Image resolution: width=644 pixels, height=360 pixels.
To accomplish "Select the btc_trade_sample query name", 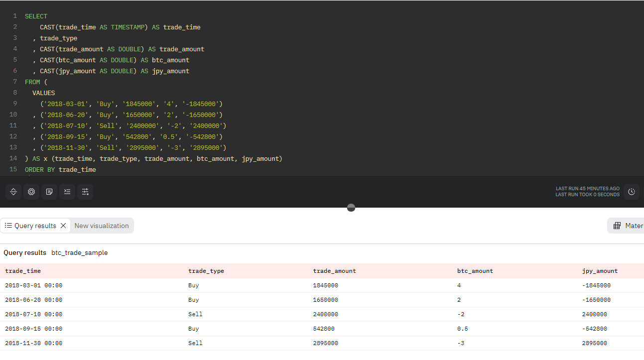I will (80, 252).
